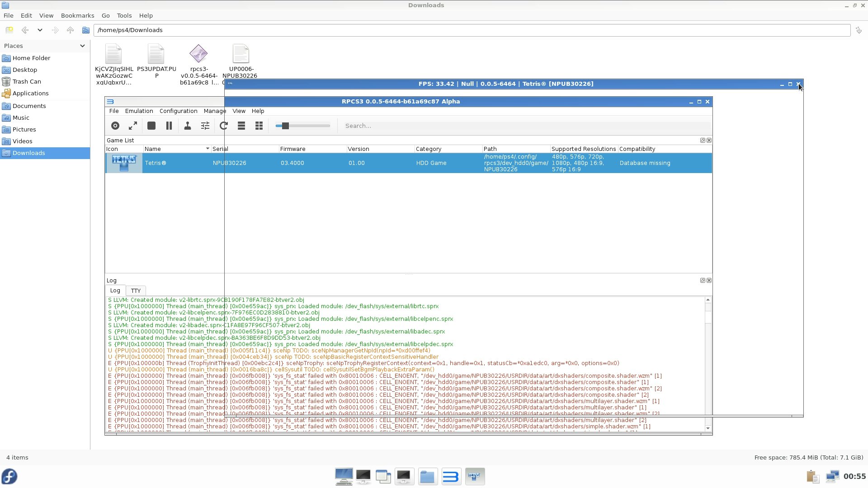Sort by the Category column header

[x=448, y=149]
